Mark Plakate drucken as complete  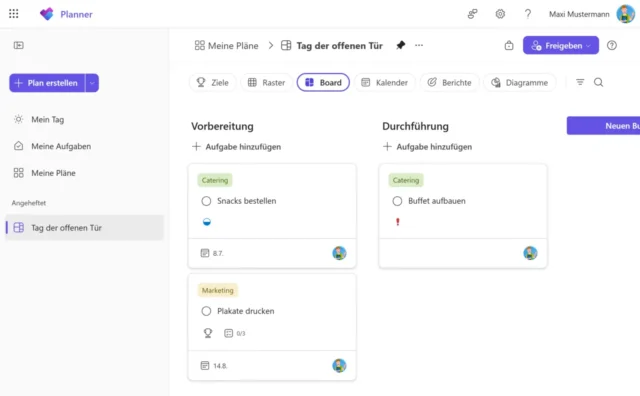click(x=206, y=311)
